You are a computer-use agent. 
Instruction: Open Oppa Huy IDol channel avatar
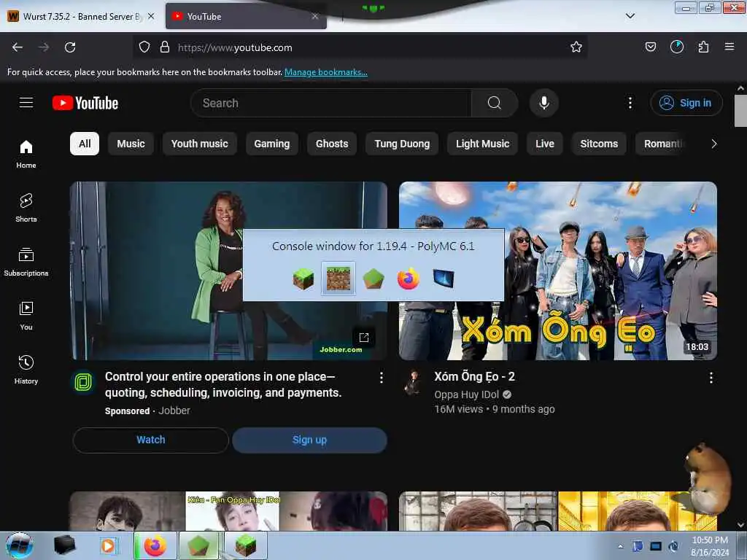click(412, 382)
